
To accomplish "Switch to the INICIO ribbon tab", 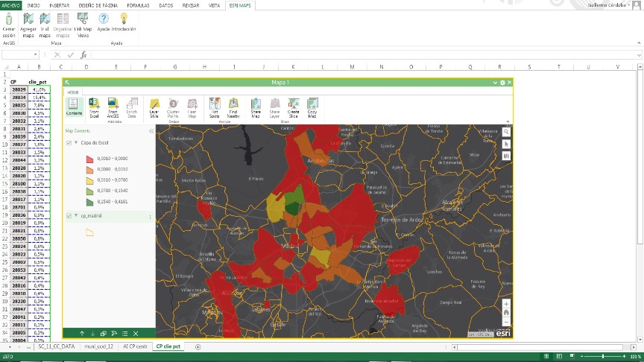I will (x=34, y=5).
